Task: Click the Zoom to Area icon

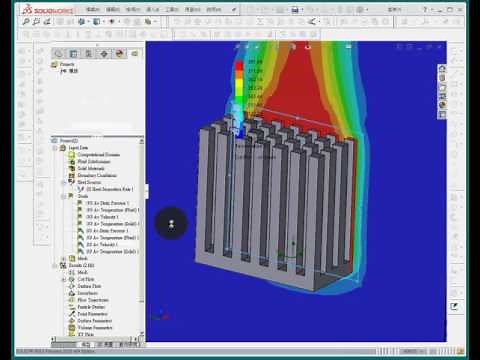Action: pos(37,22)
